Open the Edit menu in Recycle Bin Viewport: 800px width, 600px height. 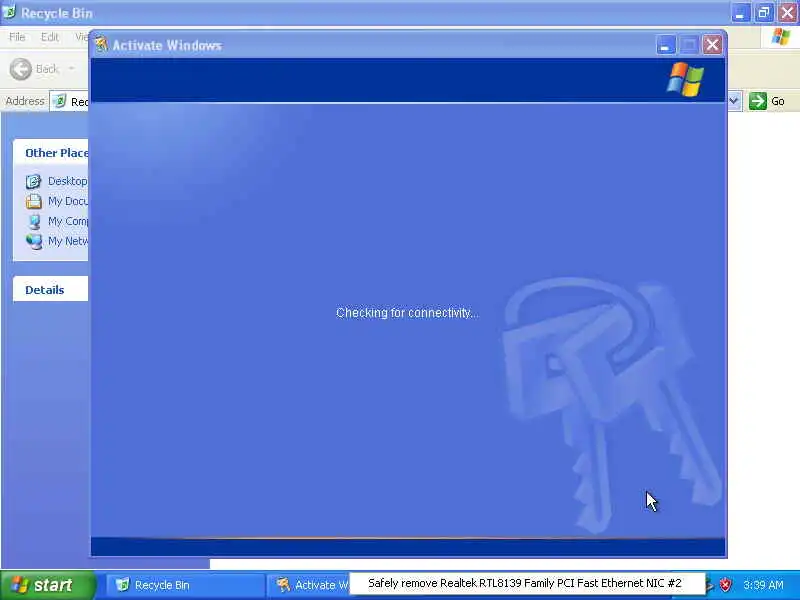coord(49,37)
